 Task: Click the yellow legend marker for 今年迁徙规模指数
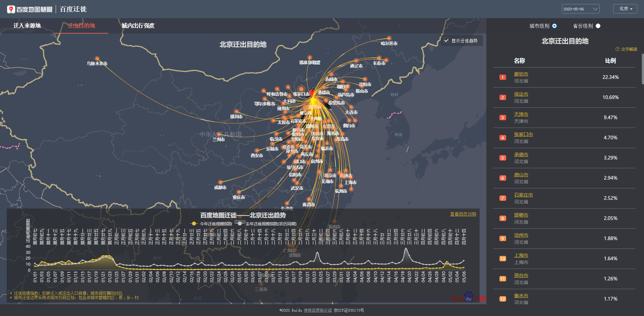[194, 224]
